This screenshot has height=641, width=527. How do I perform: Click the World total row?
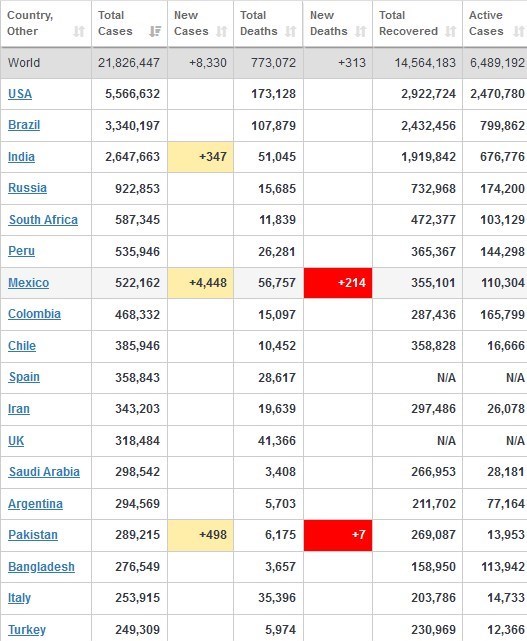click(263, 63)
